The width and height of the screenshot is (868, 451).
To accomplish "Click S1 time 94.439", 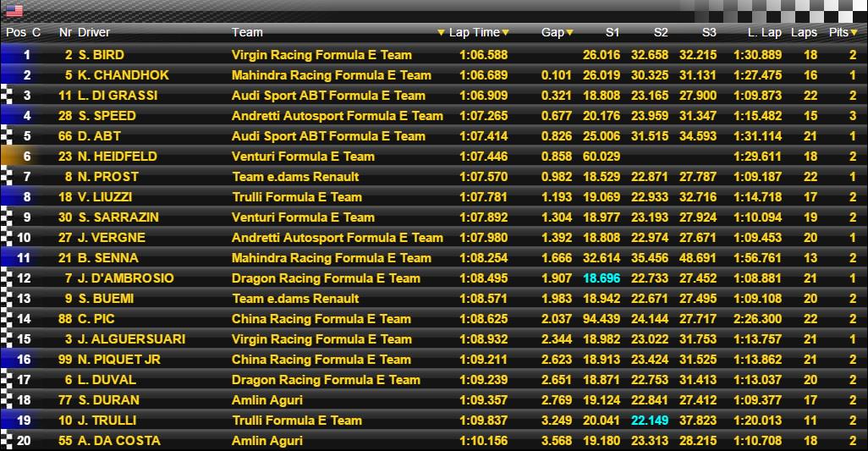I will click(x=602, y=319).
